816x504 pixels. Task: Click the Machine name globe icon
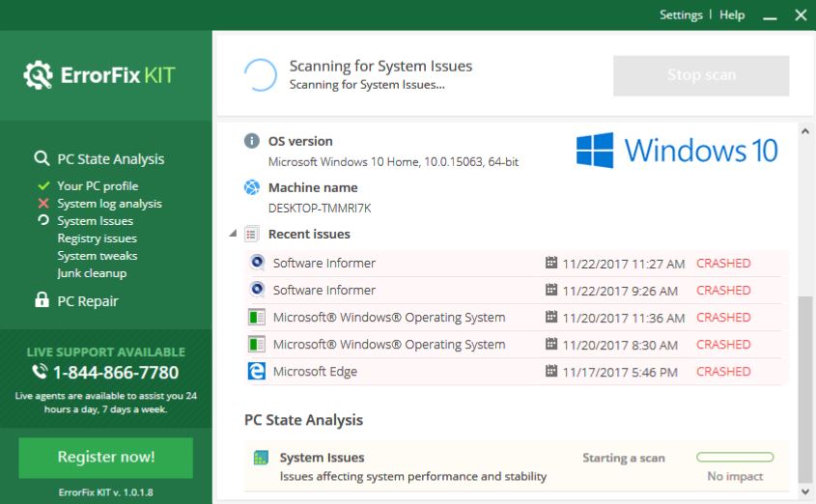pyautogui.click(x=252, y=187)
